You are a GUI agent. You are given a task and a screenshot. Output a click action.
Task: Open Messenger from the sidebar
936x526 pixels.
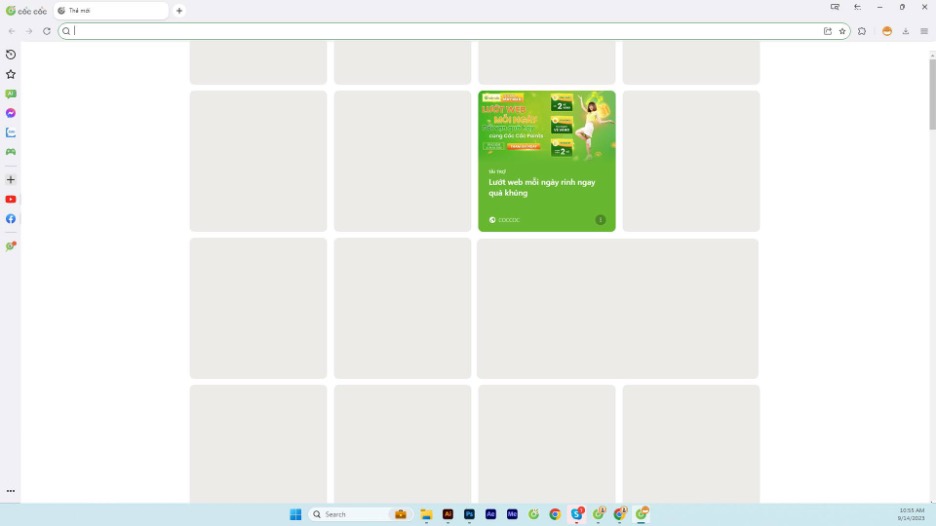11,113
